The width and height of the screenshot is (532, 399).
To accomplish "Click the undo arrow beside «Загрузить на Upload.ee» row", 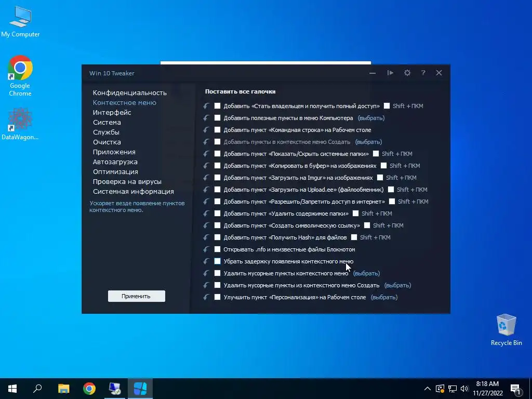I will click(x=206, y=189).
